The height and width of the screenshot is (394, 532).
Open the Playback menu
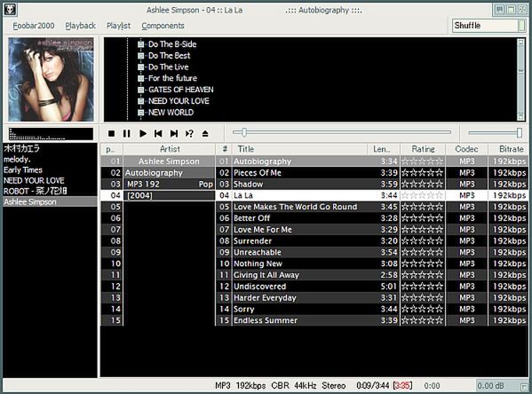pyautogui.click(x=81, y=26)
